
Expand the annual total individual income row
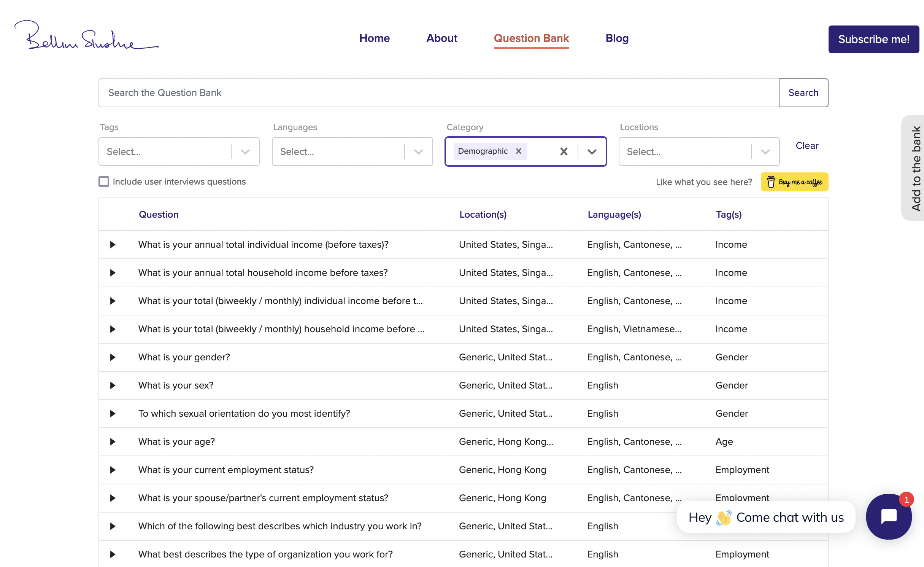point(113,245)
